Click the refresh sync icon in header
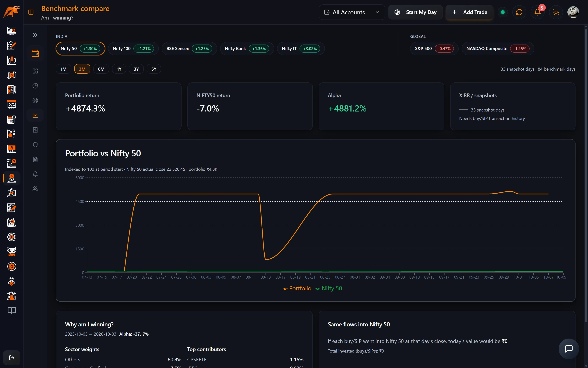The height and width of the screenshot is (368, 588). coord(519,12)
